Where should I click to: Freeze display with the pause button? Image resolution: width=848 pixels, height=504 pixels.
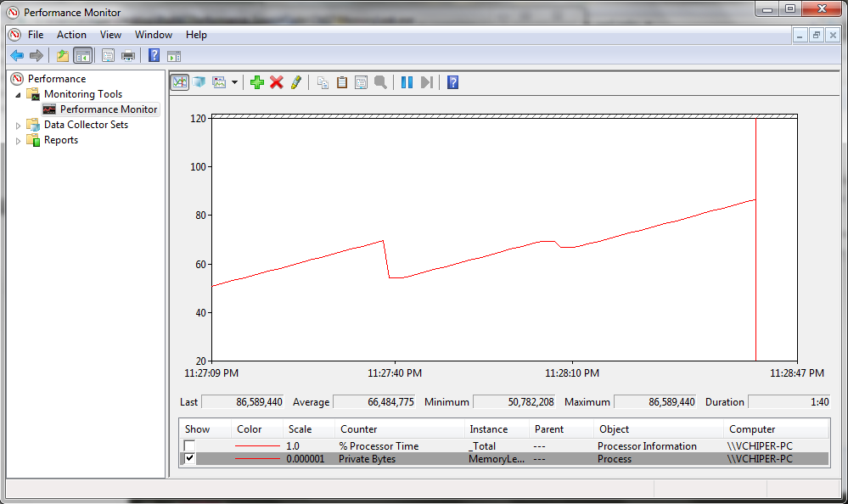click(407, 82)
